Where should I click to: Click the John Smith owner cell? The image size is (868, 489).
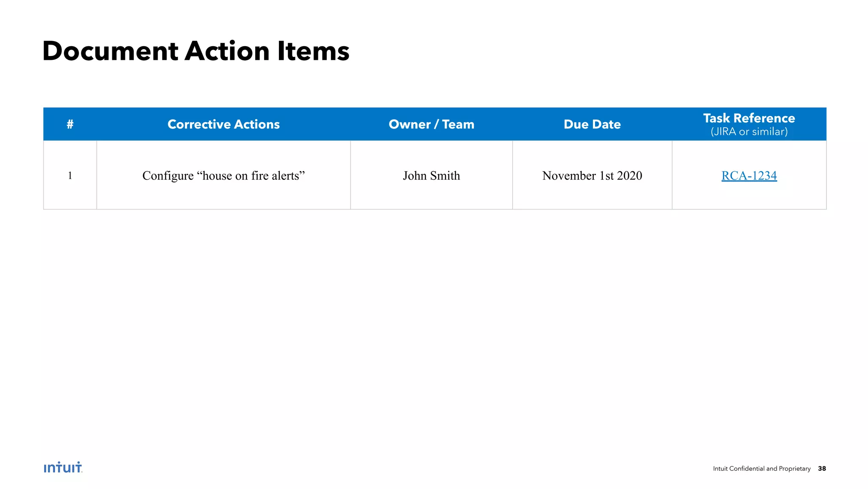[431, 176]
